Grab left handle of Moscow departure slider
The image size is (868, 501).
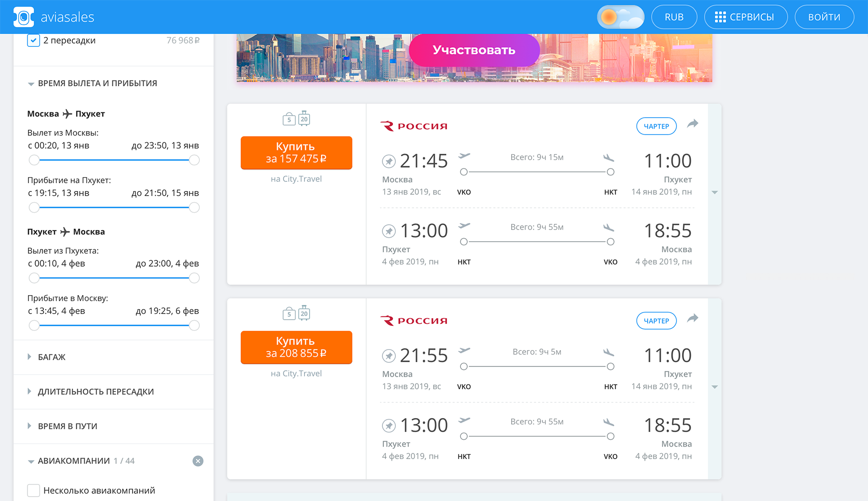pos(34,160)
